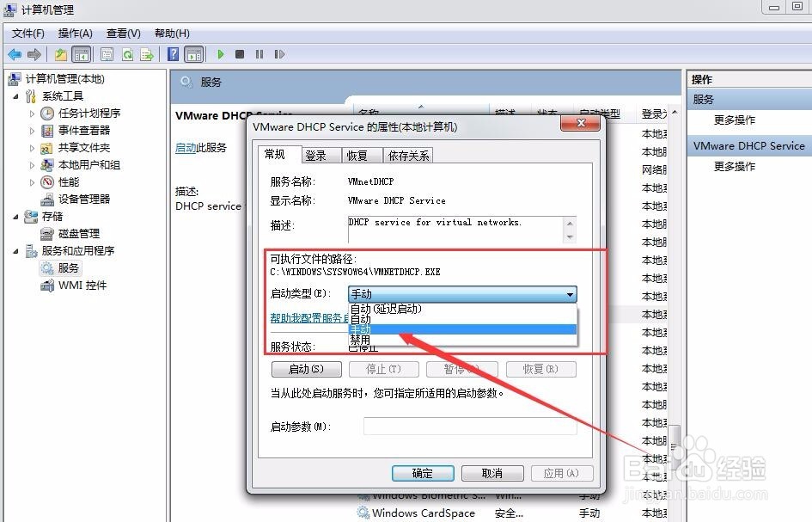Click 帮助我配置服务启动选项 link

click(x=309, y=318)
